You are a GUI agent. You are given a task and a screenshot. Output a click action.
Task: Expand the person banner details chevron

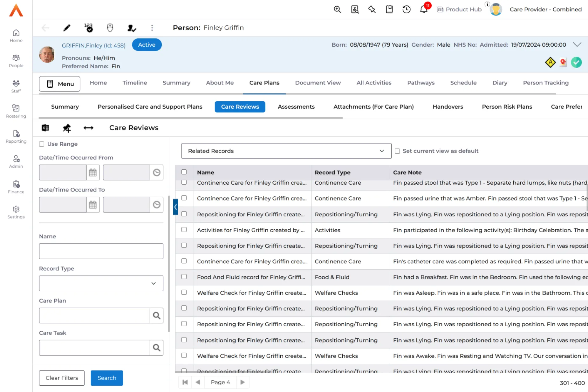[x=577, y=44]
